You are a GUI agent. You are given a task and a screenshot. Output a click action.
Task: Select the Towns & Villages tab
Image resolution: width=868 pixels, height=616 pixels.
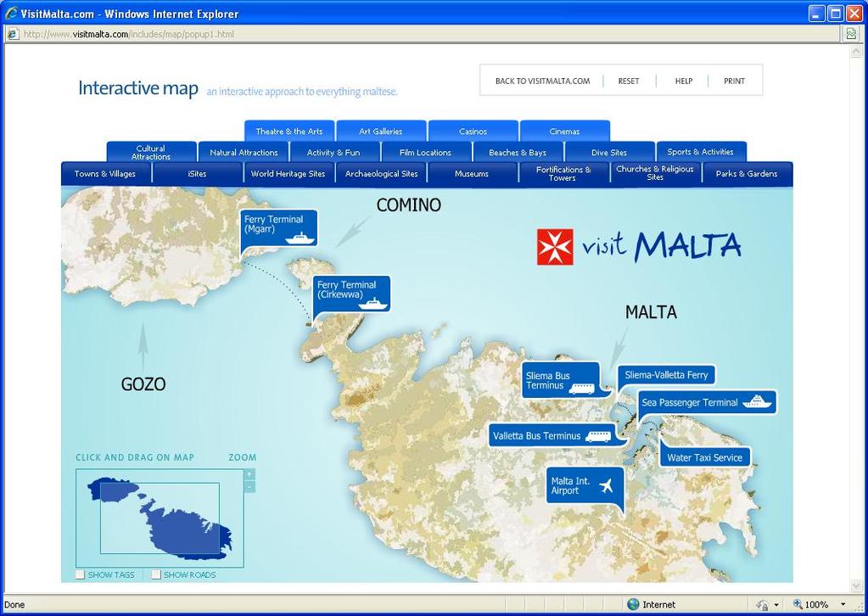click(x=105, y=173)
